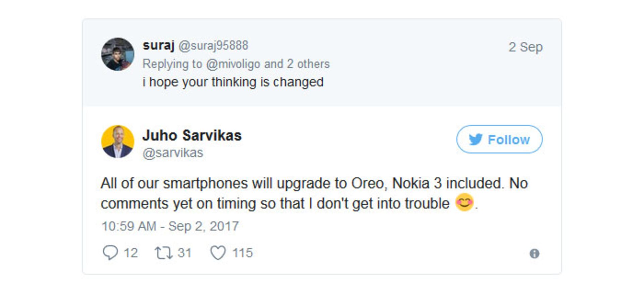Click the suraj display name
This screenshot has height=294, width=644.
point(158,45)
